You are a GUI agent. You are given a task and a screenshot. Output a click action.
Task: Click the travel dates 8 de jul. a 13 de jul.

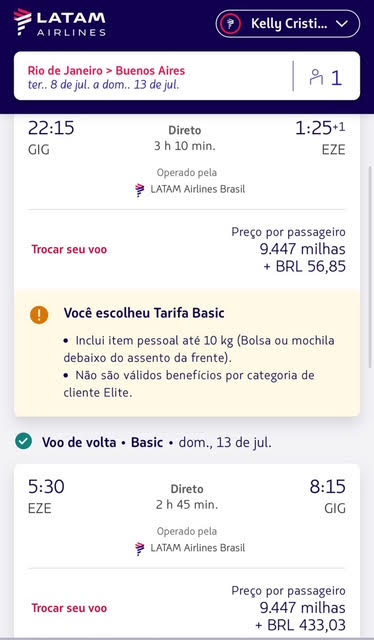tap(103, 86)
